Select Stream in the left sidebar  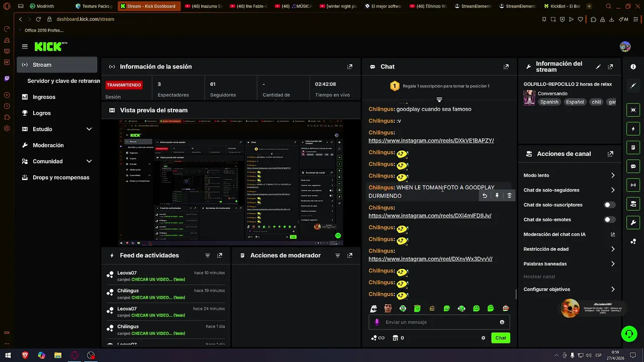57,65
